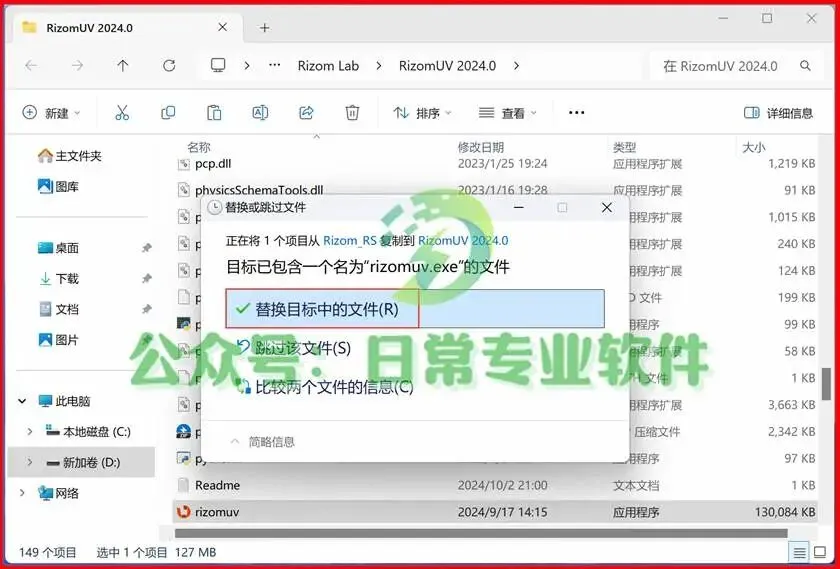Screen dimensions: 840x569
Task: Minimize the 替换或跳过文件 dialog
Action: 519,207
